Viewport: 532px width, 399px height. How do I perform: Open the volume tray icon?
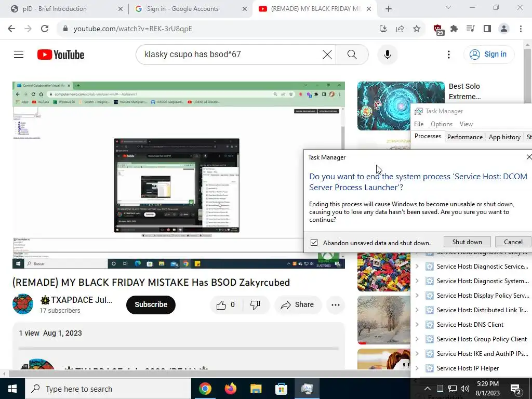click(465, 389)
